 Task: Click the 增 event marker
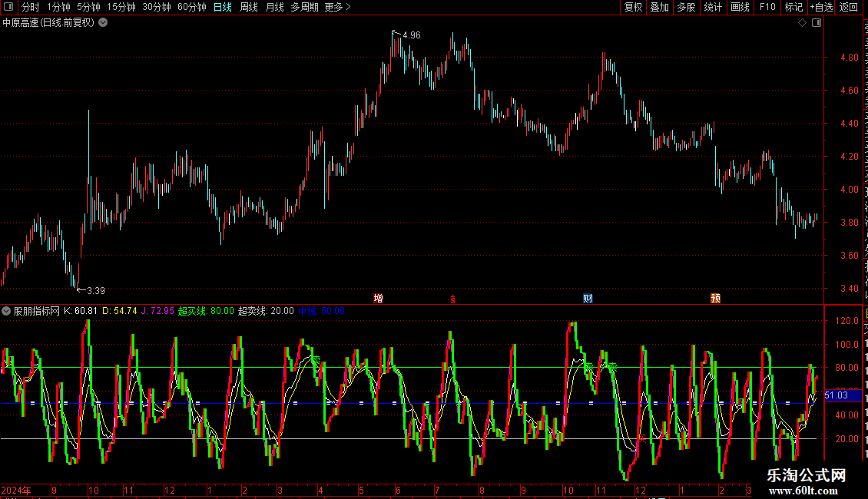point(378,299)
